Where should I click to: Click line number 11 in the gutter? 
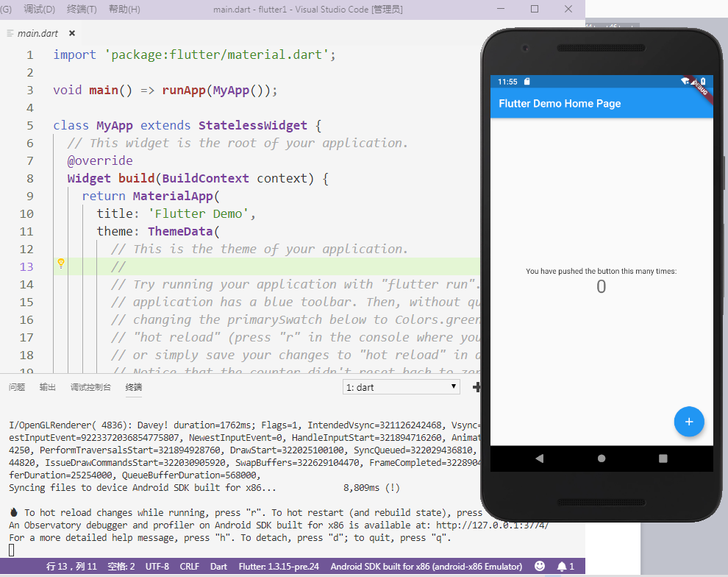[x=26, y=231]
